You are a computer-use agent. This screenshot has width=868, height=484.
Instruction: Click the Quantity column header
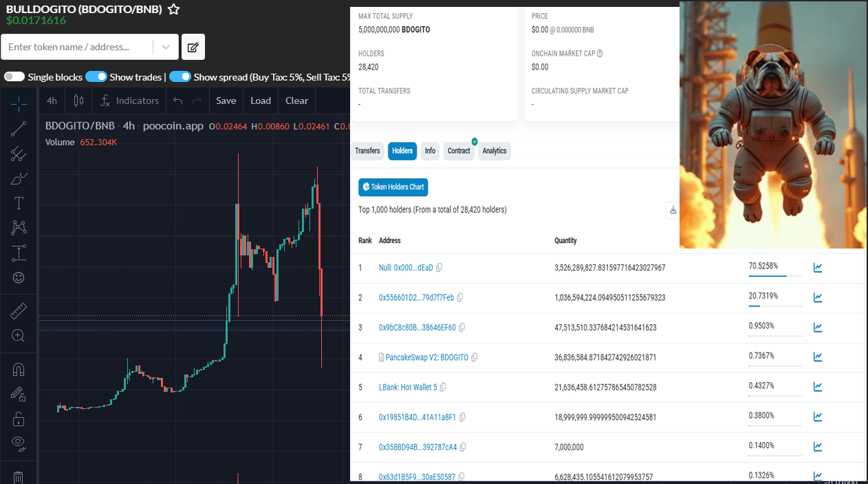point(565,241)
